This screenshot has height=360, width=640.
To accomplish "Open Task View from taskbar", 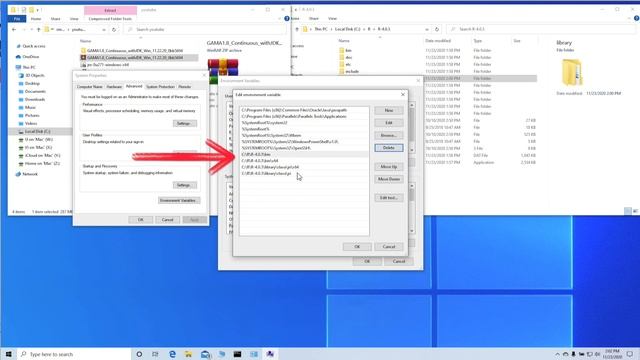I will coord(155,354).
